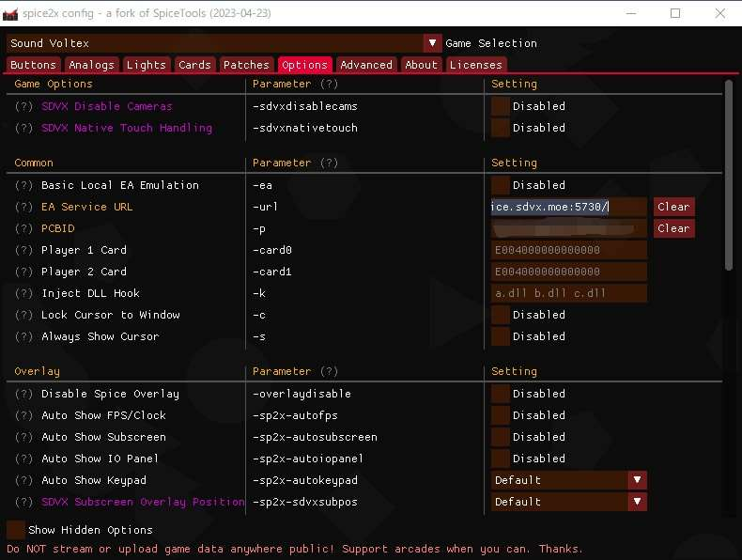Image resolution: width=742 pixels, height=560 pixels.
Task: Enable the Basic Local EA Emulation checkbox
Action: tap(501, 185)
